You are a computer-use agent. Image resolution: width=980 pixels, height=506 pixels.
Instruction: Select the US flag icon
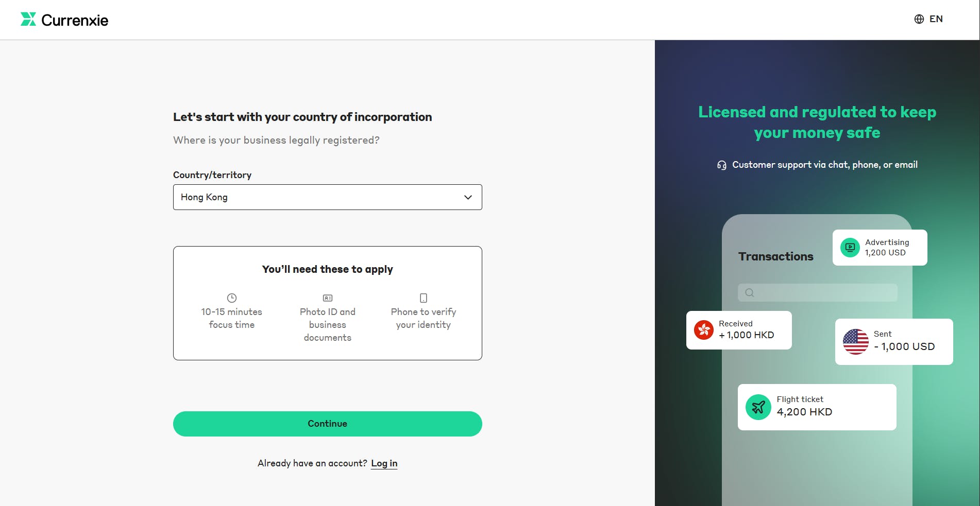click(x=856, y=341)
